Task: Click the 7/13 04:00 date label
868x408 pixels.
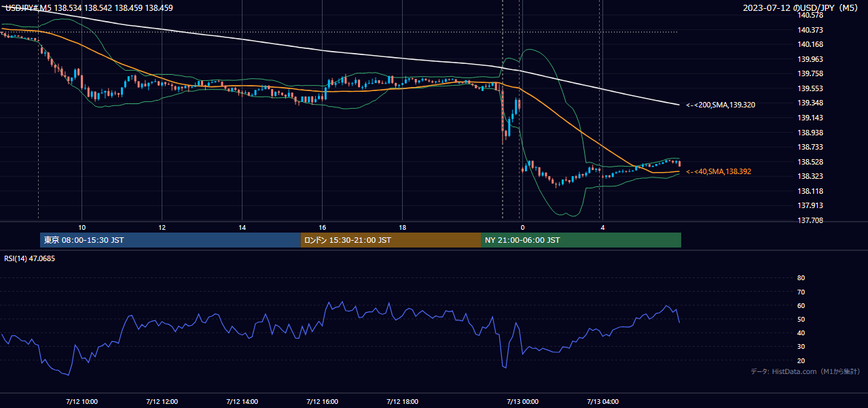Action: [x=602, y=402]
